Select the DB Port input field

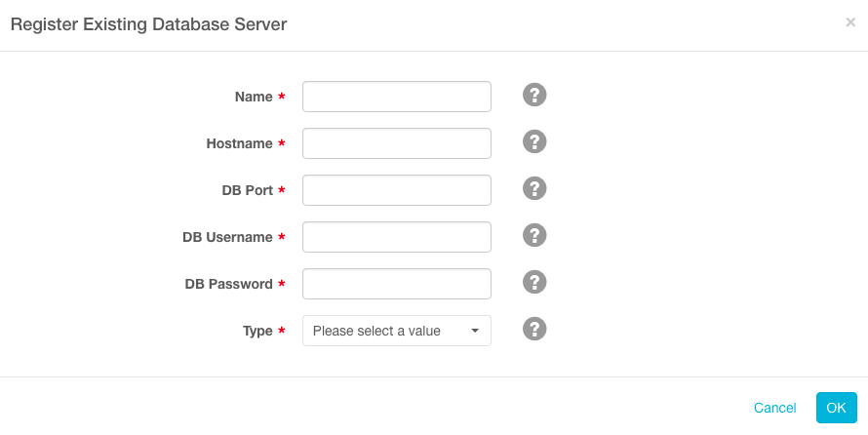[x=397, y=190]
